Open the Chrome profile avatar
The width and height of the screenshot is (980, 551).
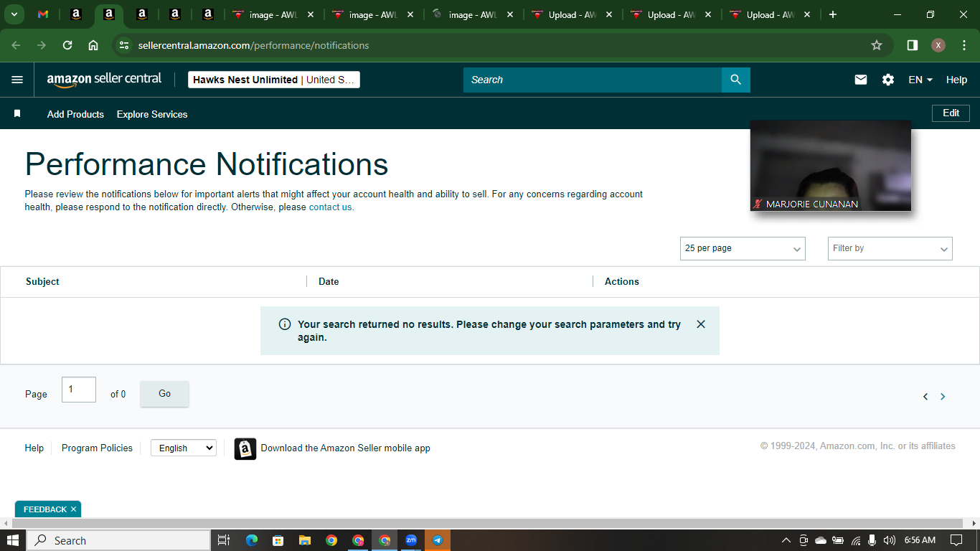tap(938, 45)
